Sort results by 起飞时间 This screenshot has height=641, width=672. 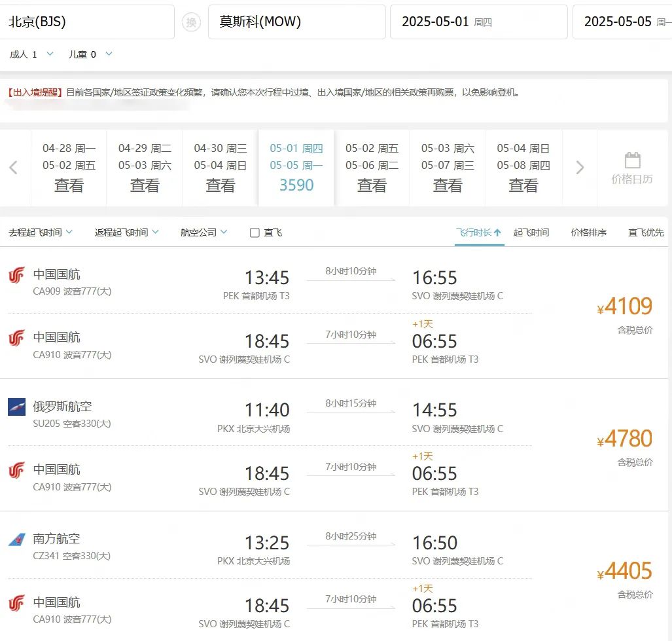531,232
